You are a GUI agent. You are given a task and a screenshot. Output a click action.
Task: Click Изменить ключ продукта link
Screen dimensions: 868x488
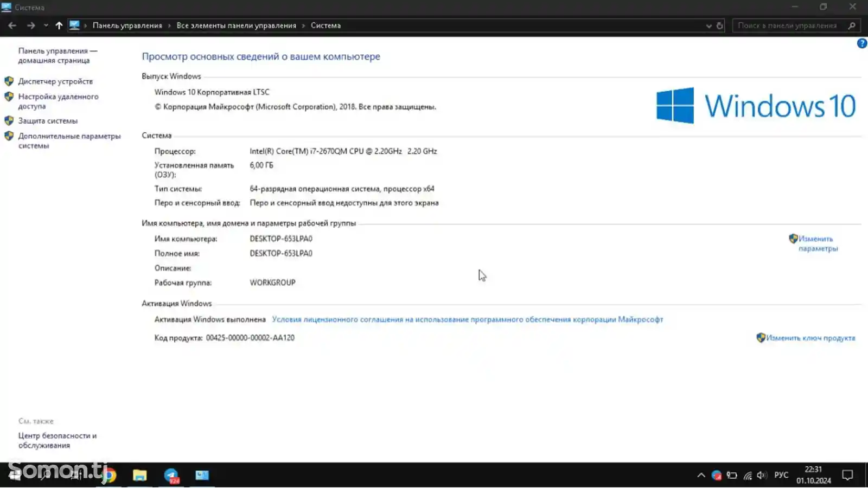(x=810, y=338)
